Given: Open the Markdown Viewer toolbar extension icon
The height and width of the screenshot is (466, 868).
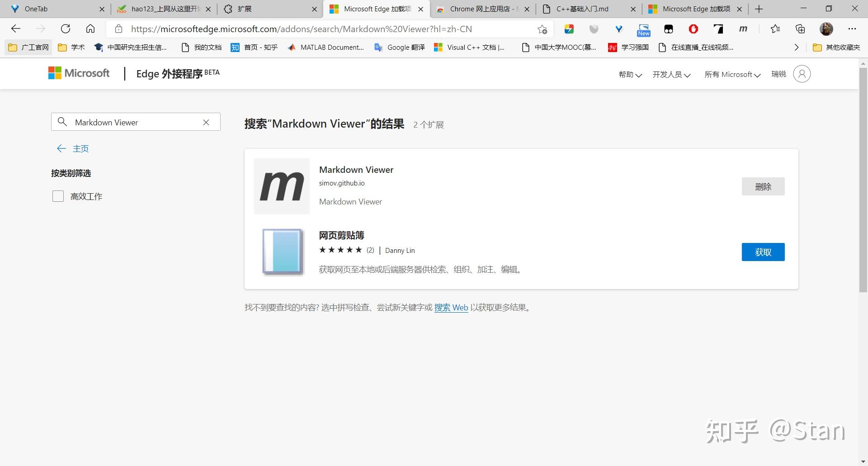Looking at the screenshot, I should click(x=743, y=29).
